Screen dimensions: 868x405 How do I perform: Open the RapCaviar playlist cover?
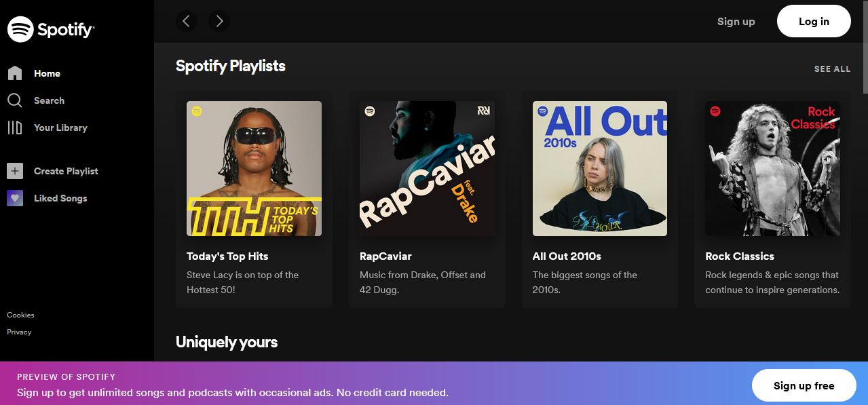point(427,168)
